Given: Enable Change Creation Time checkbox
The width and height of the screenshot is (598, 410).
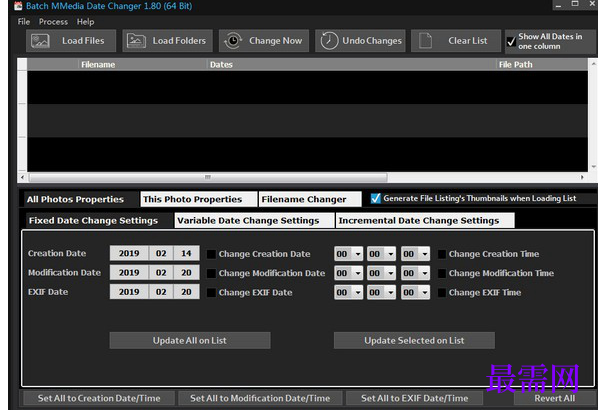Looking at the screenshot, I should tap(442, 254).
